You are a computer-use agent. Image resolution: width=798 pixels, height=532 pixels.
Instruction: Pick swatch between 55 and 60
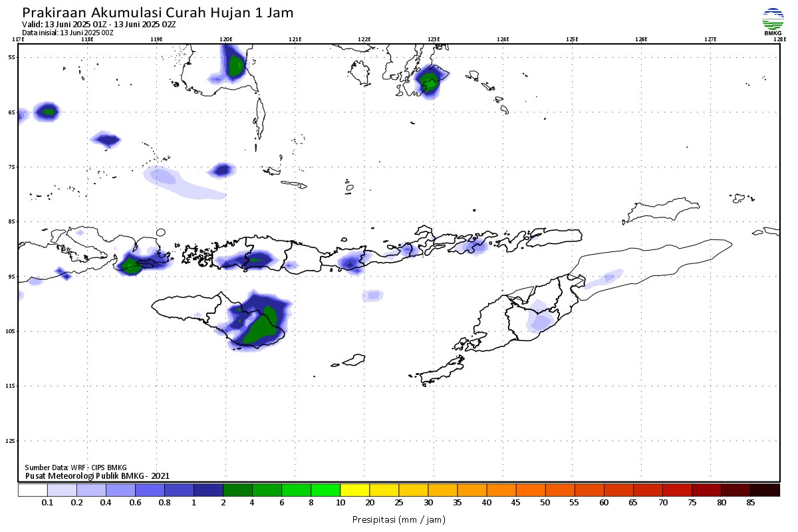tap(589, 490)
